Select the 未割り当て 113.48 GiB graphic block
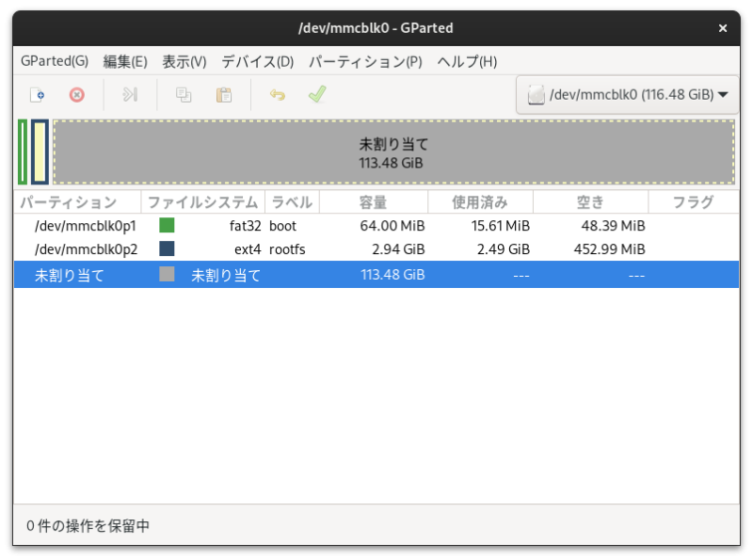This screenshot has width=753, height=560. pyautogui.click(x=393, y=152)
